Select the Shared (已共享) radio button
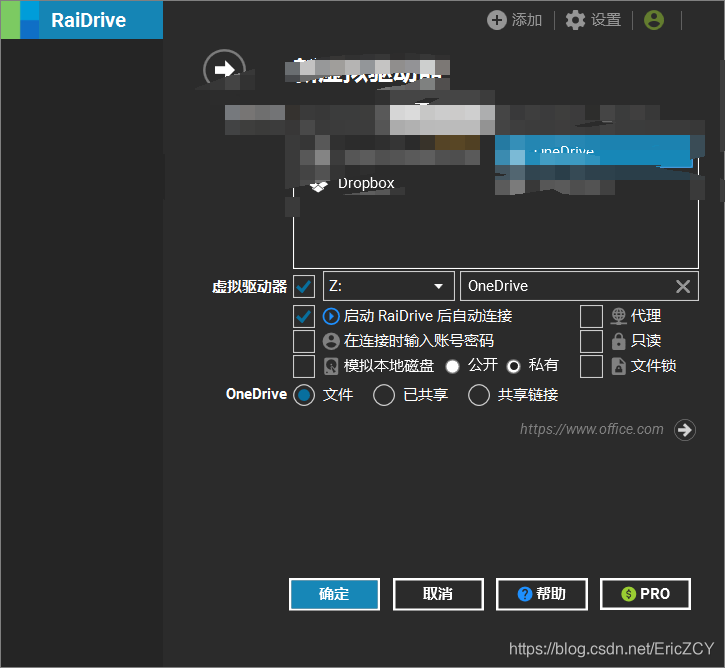The image size is (725, 668). [x=384, y=395]
